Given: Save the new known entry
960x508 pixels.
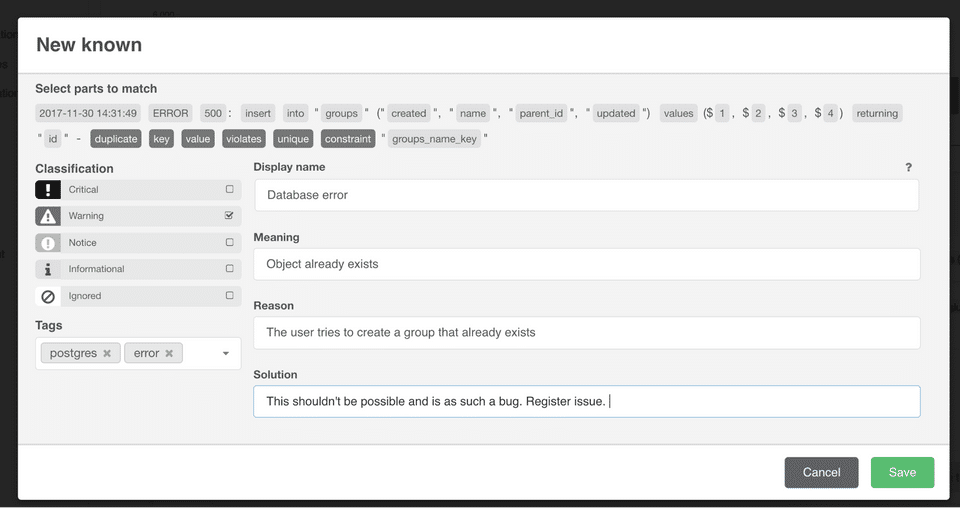Looking at the screenshot, I should 902,472.
